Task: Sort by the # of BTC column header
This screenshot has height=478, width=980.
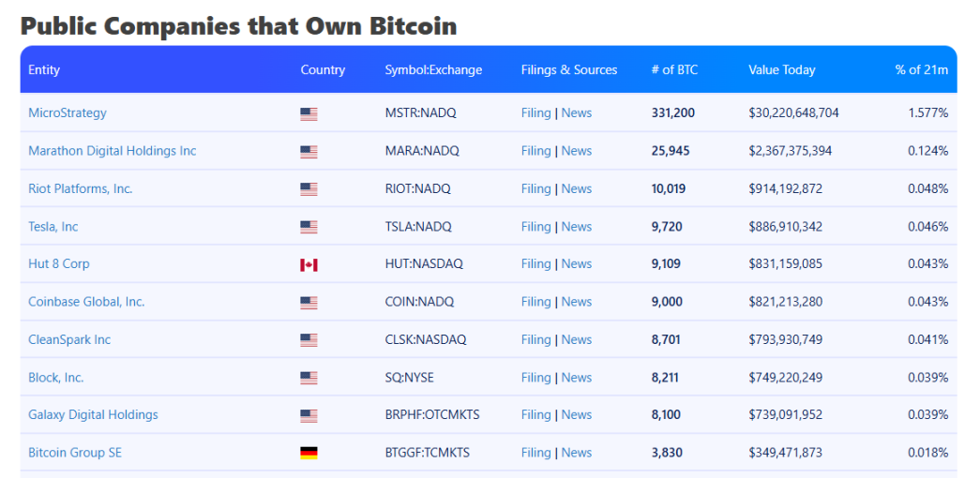Action: click(x=674, y=70)
